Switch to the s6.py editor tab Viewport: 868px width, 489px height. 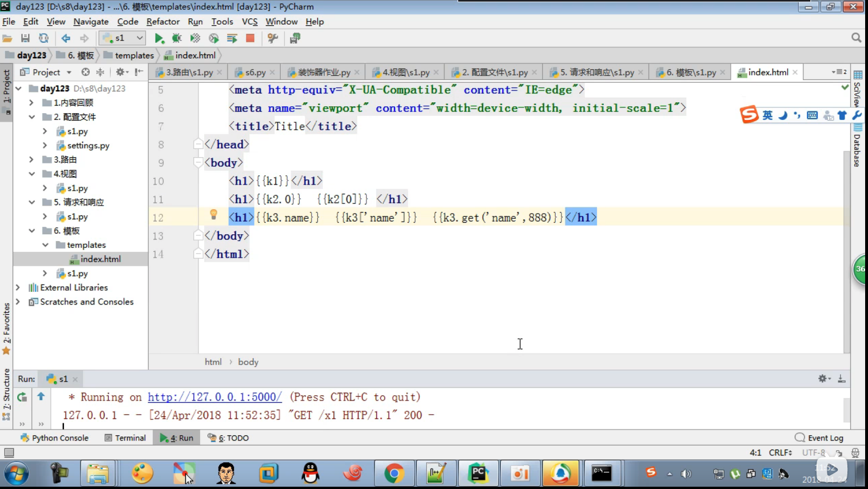[x=254, y=73]
